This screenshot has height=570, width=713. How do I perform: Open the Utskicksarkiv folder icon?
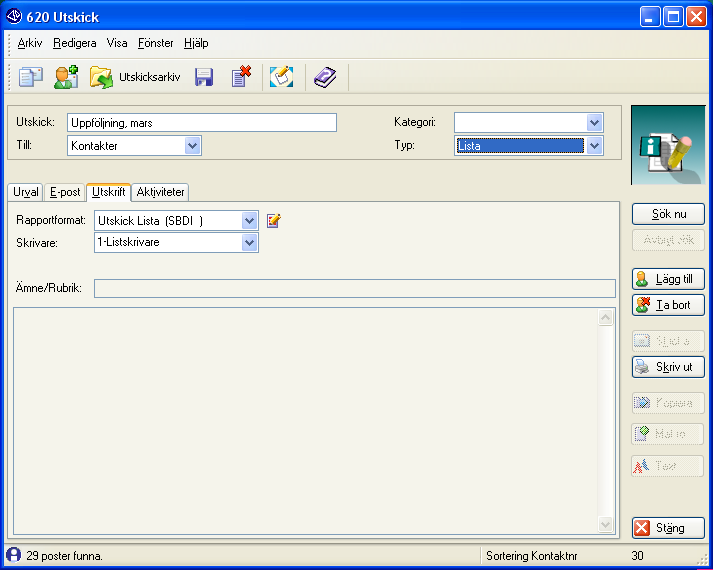pyautogui.click(x=101, y=77)
